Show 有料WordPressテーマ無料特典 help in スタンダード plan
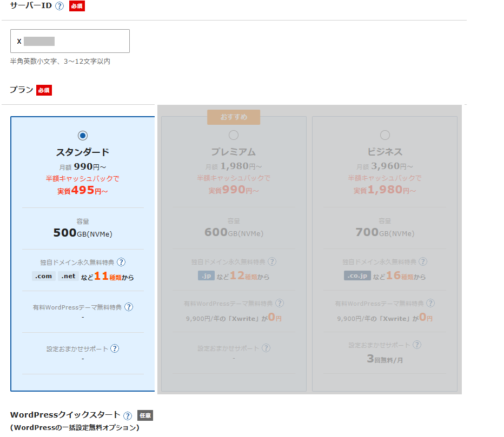The width and height of the screenshot is (504, 437). point(129,307)
